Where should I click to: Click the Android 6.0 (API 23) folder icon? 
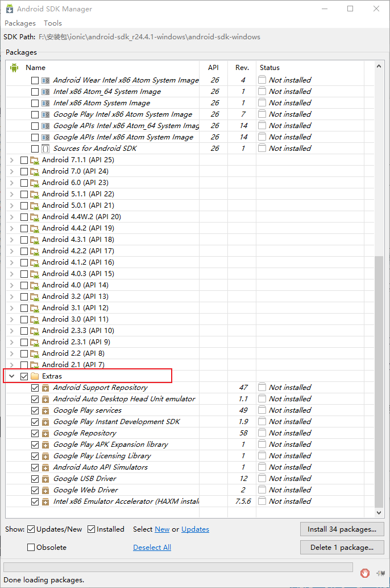tap(35, 183)
